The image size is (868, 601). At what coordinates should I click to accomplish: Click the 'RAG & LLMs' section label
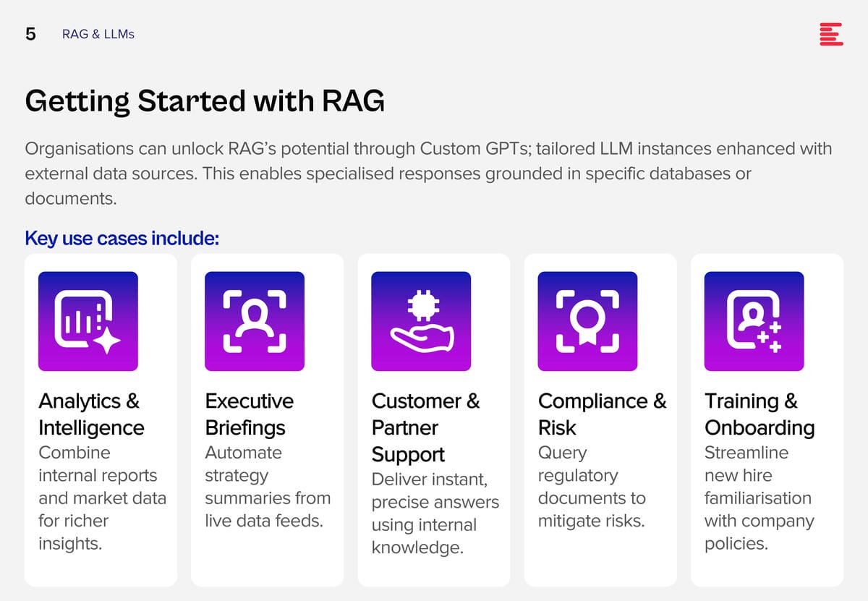(98, 34)
